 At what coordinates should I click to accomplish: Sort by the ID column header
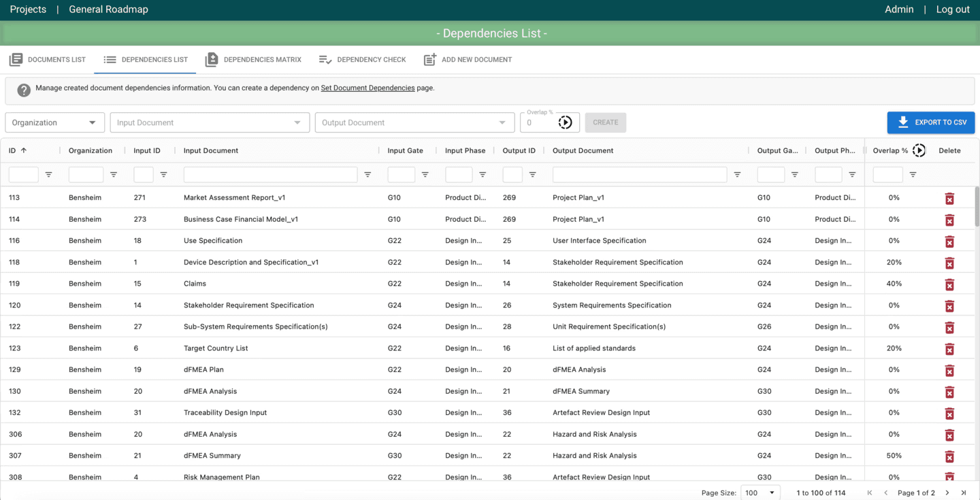click(18, 150)
